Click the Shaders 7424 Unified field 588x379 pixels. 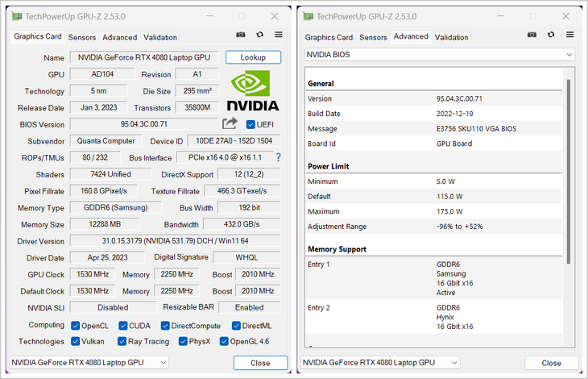coord(110,174)
